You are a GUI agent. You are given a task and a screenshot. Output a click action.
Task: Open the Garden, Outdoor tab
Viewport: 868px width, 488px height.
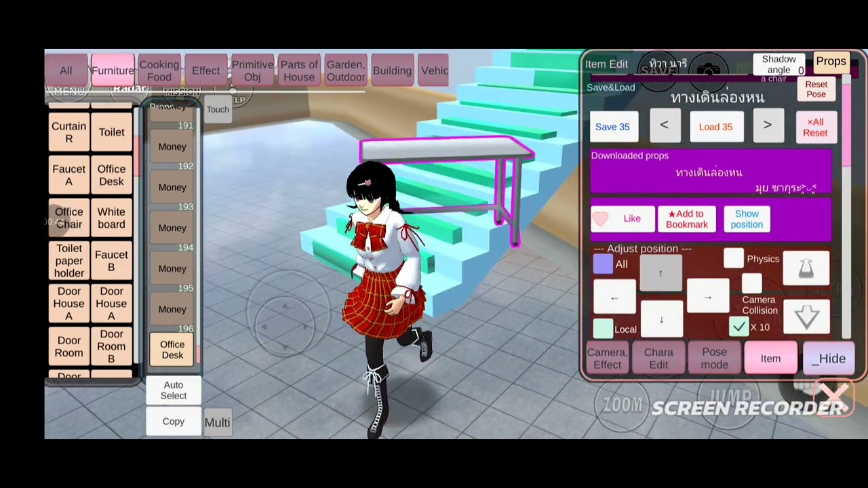click(346, 70)
